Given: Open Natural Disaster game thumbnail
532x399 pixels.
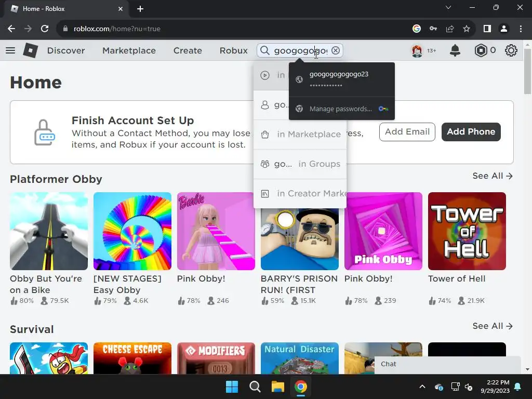Looking at the screenshot, I should [x=300, y=358].
